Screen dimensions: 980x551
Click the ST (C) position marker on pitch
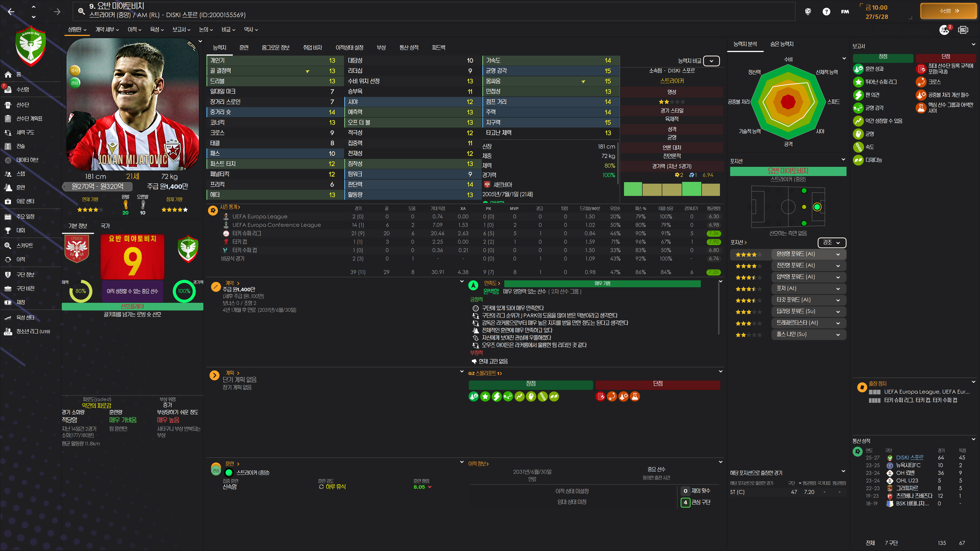pos(817,207)
